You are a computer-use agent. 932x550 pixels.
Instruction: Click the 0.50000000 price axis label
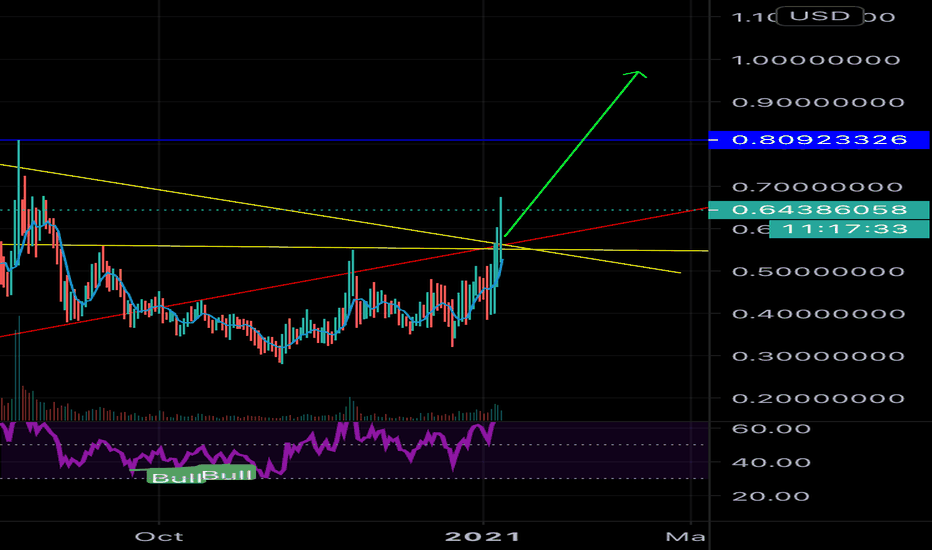point(818,272)
